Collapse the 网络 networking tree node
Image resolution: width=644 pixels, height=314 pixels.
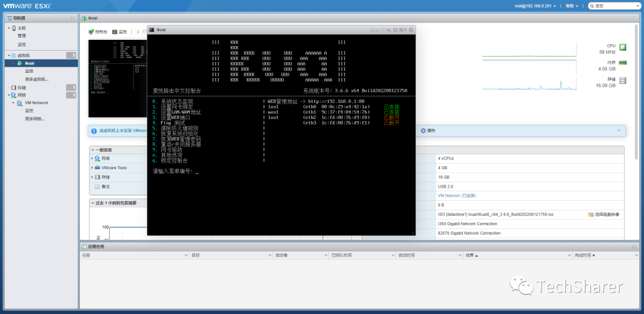[8, 95]
